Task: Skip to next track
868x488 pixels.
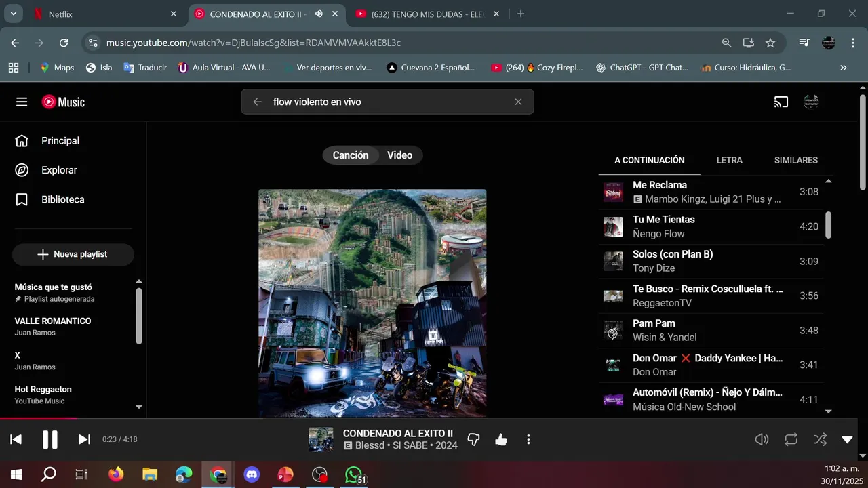Action: [84, 439]
